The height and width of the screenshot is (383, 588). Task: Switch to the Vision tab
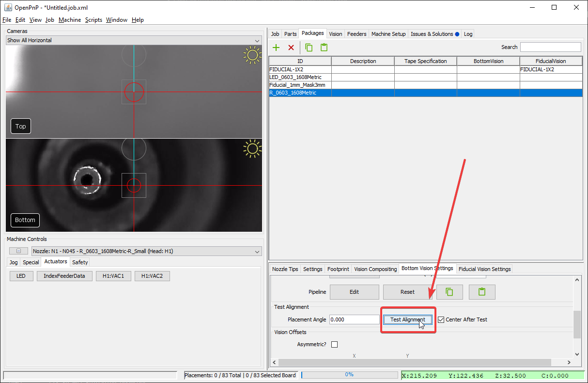(x=336, y=34)
